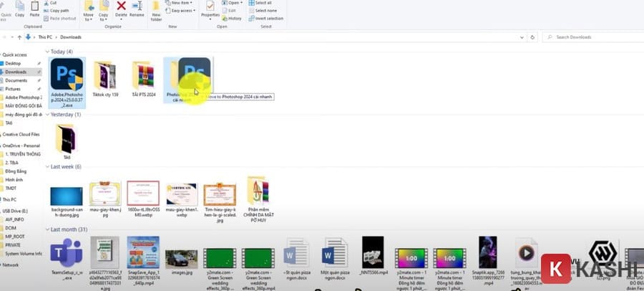Click Select all in the ribbon
This screenshot has width=644, height=291.
point(262,3)
